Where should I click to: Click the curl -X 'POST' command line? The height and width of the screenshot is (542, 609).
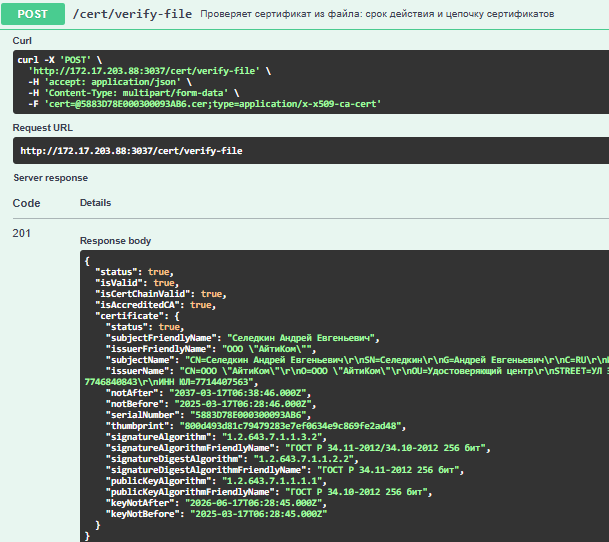click(x=60, y=60)
